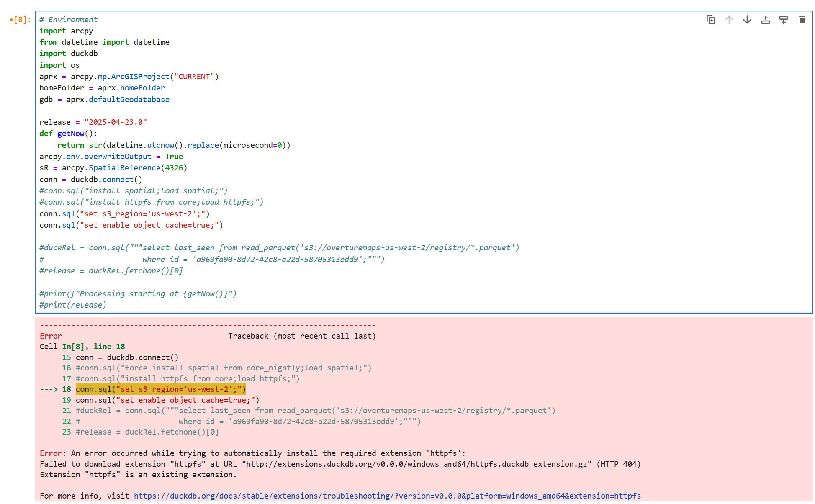The image size is (815, 504).
Task: Click the line 'import duckdb' in the cell
Action: pyautogui.click(x=69, y=54)
